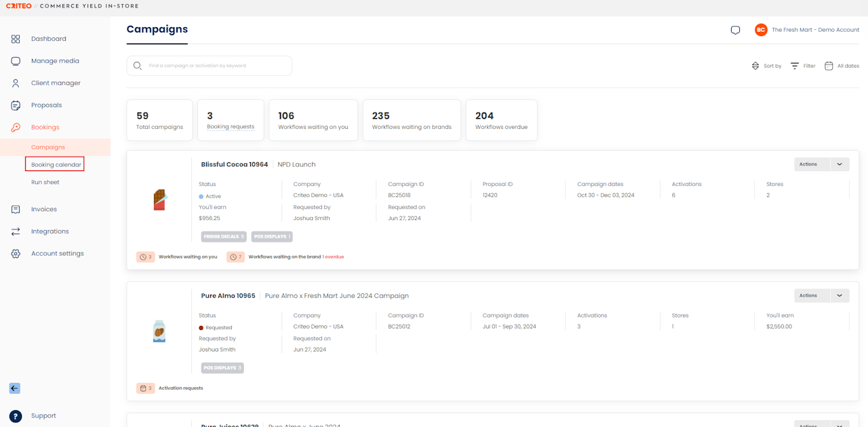
Task: Click the Integrations arrows icon
Action: point(16,231)
